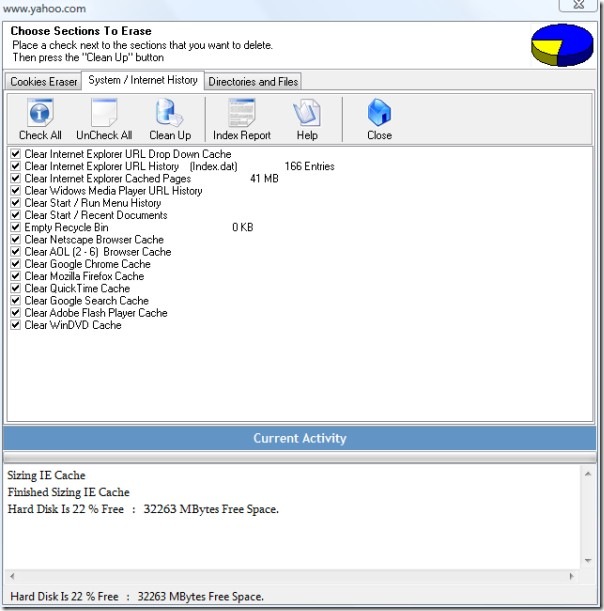This screenshot has height=611, width=604.
Task: Click the activity log 'Hard Disk Is 22 % Free' line
Action: [x=143, y=509]
